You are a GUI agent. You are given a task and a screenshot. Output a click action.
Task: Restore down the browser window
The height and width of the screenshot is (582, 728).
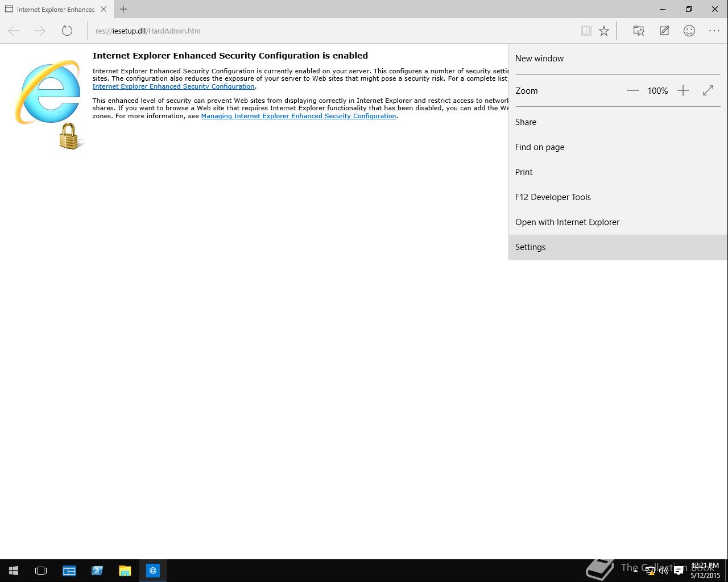pos(689,9)
